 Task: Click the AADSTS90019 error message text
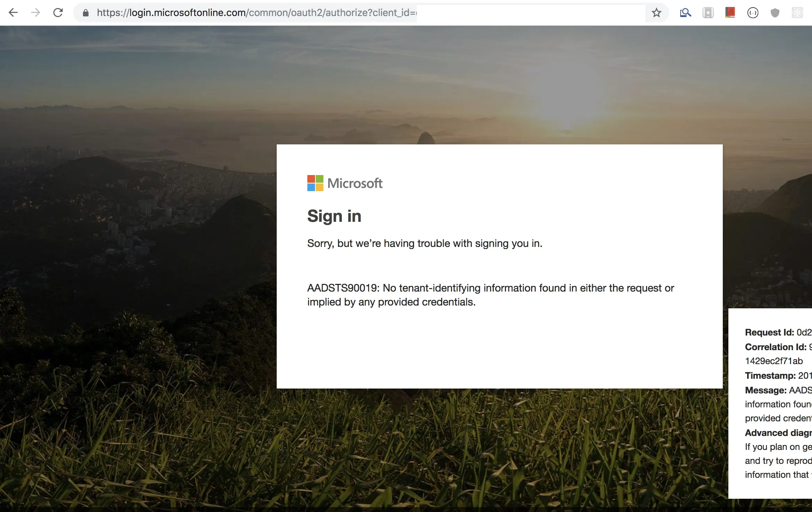click(490, 295)
